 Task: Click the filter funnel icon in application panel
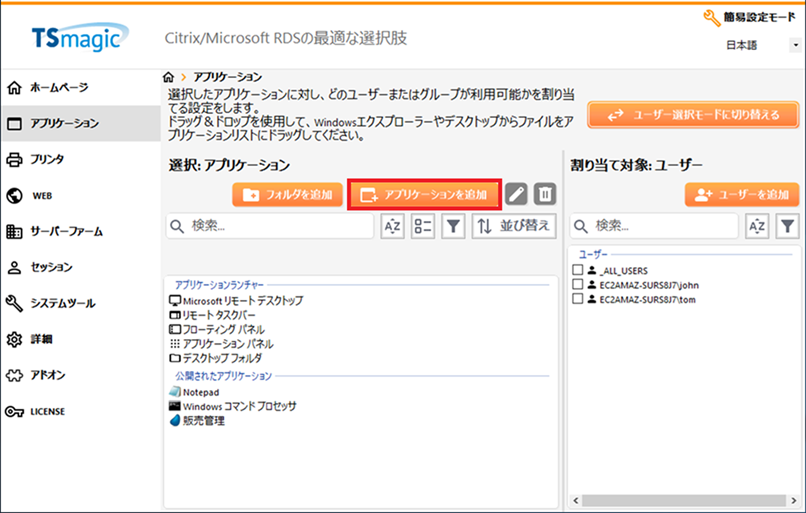click(x=453, y=227)
